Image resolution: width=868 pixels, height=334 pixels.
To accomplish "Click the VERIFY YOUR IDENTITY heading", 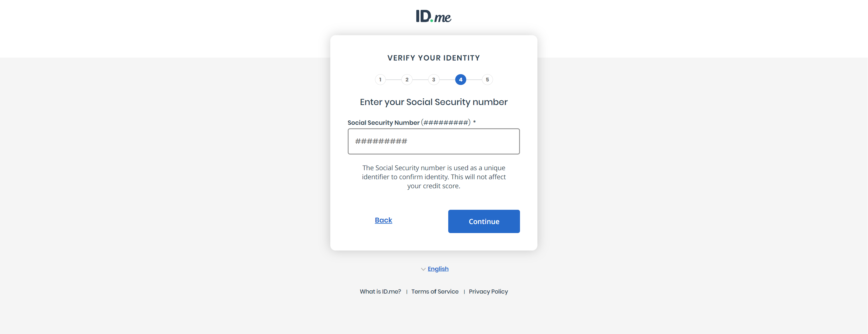I will [434, 58].
